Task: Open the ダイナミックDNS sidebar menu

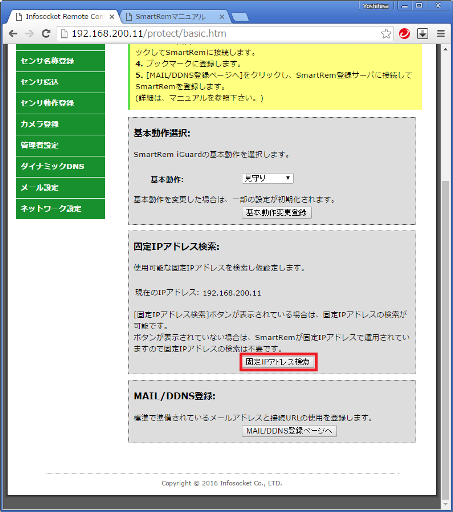Action: point(60,166)
